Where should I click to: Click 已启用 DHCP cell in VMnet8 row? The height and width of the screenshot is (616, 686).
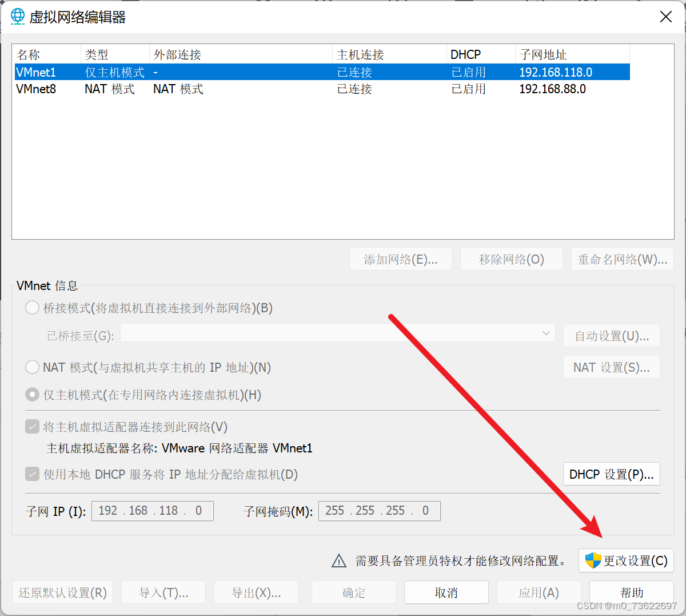click(x=469, y=89)
